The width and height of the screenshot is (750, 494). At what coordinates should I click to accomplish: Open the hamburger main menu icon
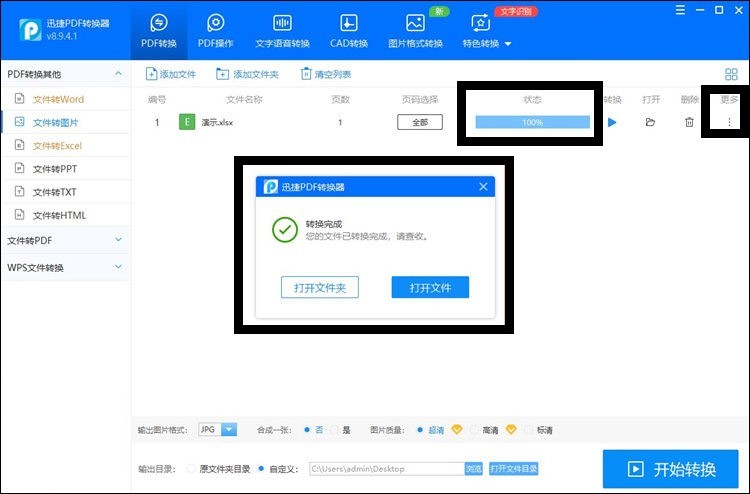coord(680,10)
